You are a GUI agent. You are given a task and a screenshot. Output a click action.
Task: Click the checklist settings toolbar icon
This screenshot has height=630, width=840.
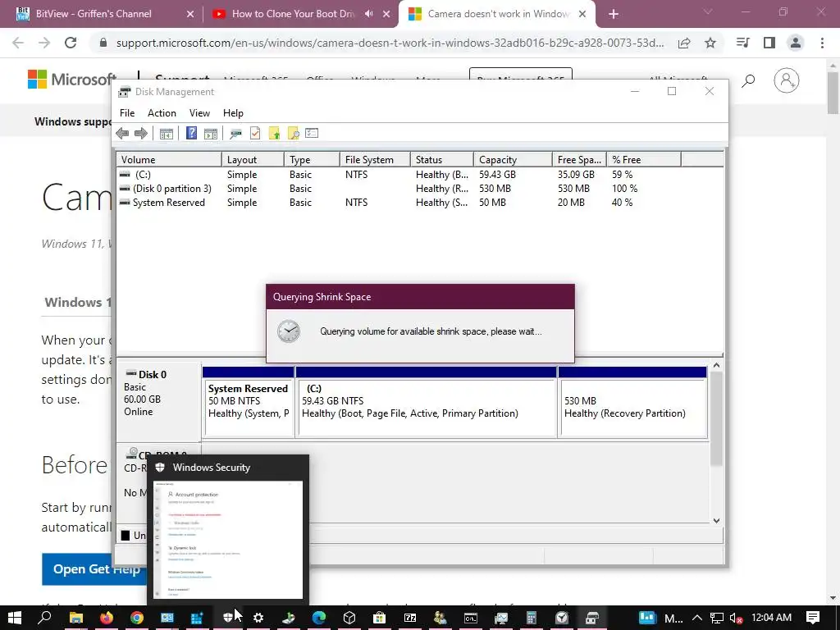[312, 134]
